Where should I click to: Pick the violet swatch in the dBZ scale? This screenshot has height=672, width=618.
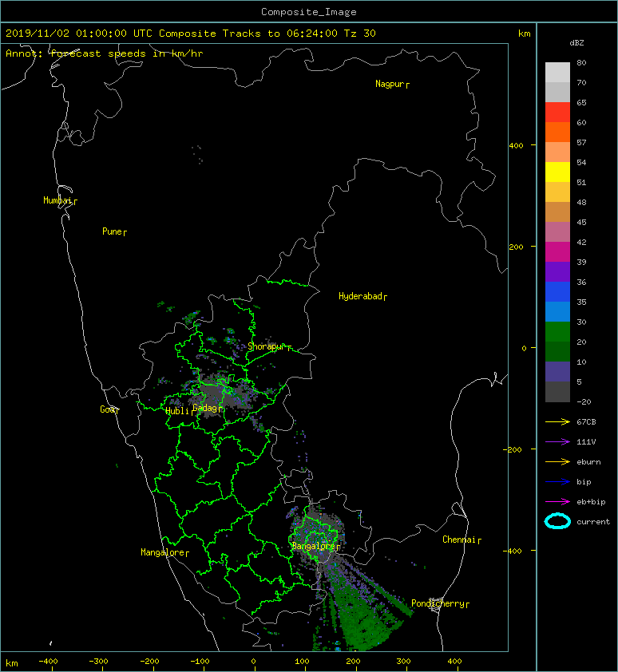point(557,271)
